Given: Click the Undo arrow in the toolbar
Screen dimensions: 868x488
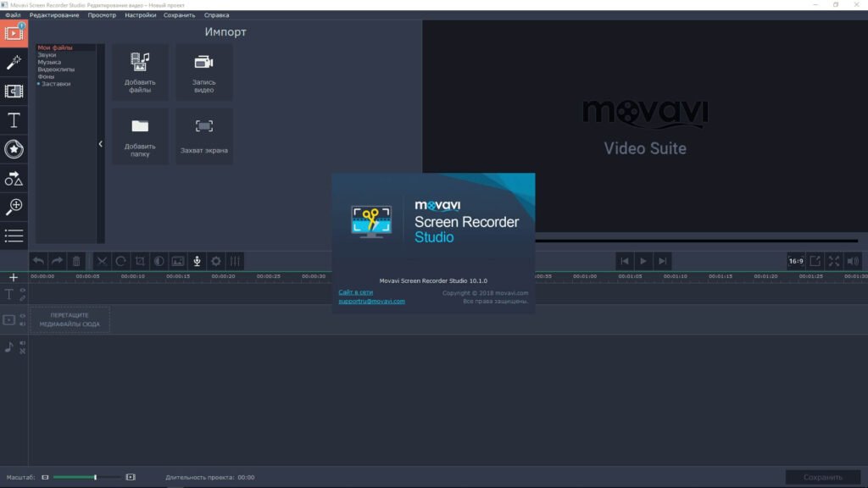Looking at the screenshot, I should click(38, 261).
